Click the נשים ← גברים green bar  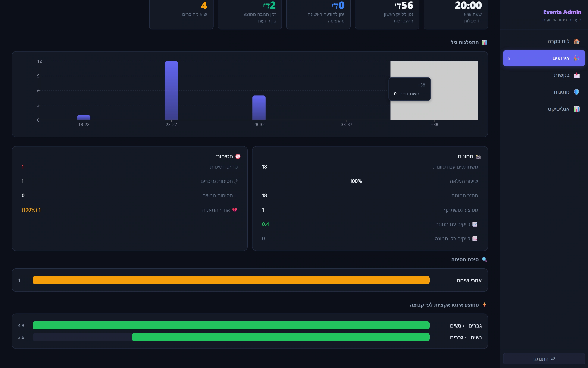tap(281, 337)
